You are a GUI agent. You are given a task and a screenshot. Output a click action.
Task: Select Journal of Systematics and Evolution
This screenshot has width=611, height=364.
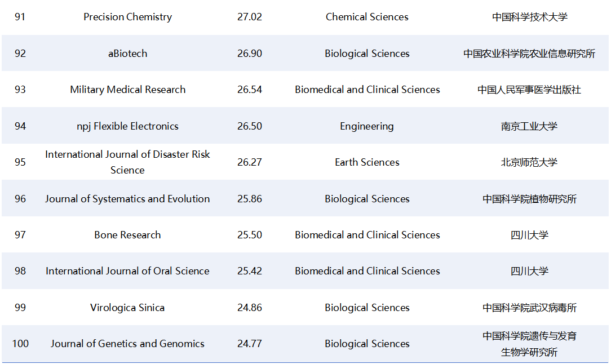(127, 199)
